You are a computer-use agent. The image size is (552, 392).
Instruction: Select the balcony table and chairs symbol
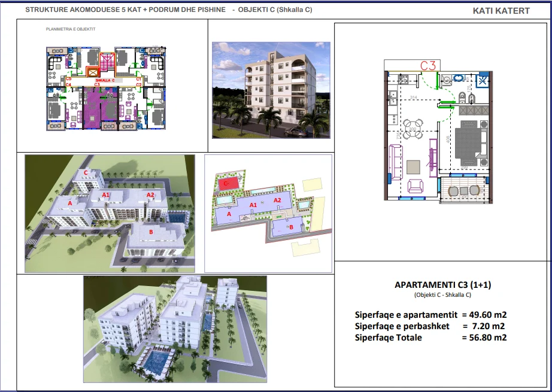[x=464, y=191]
